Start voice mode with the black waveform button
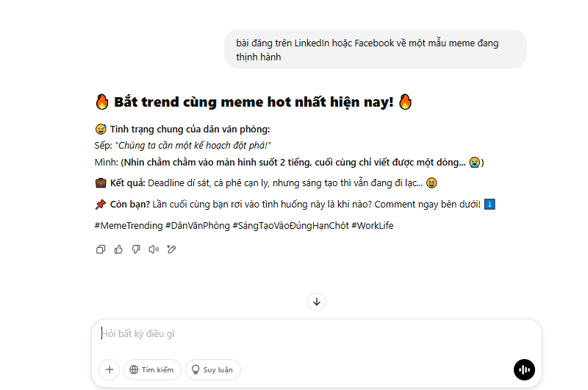 [x=524, y=369]
